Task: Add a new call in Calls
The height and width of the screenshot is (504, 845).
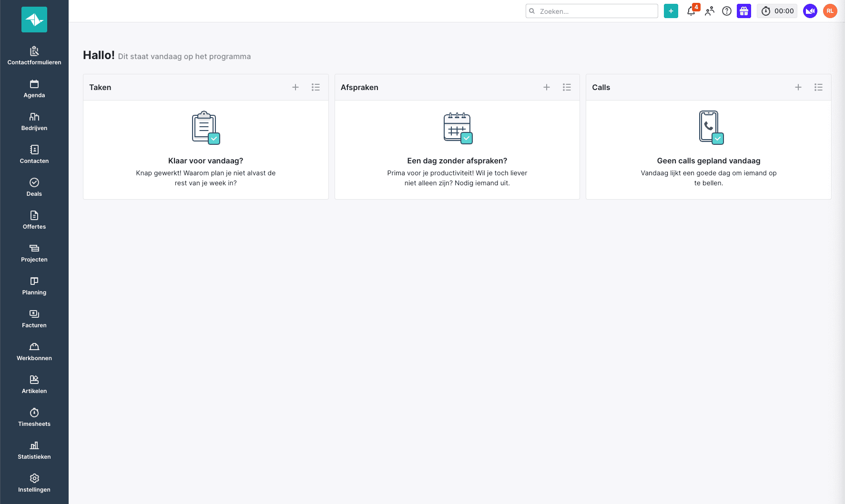Action: pos(798,87)
